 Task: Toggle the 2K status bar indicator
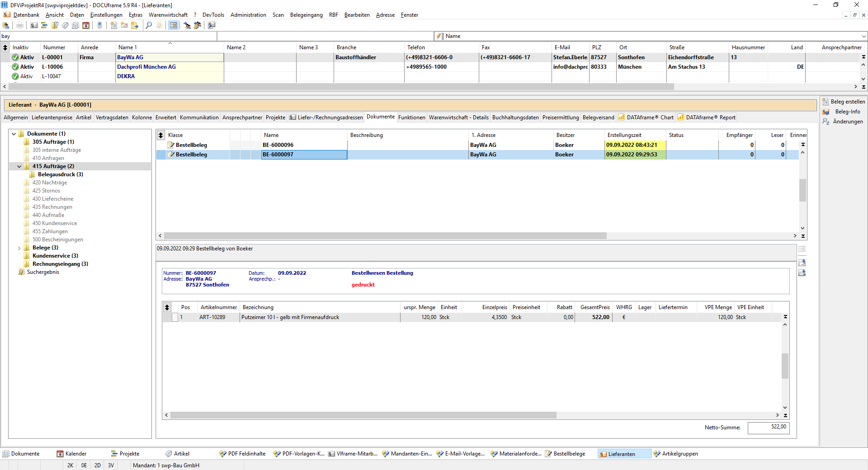point(70,465)
